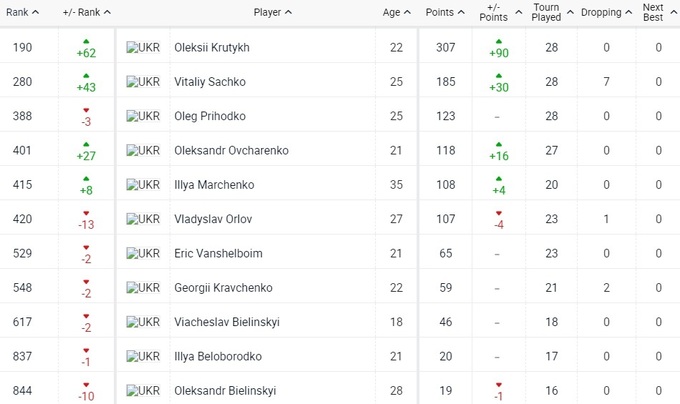Sort table by Age column

coord(397,13)
